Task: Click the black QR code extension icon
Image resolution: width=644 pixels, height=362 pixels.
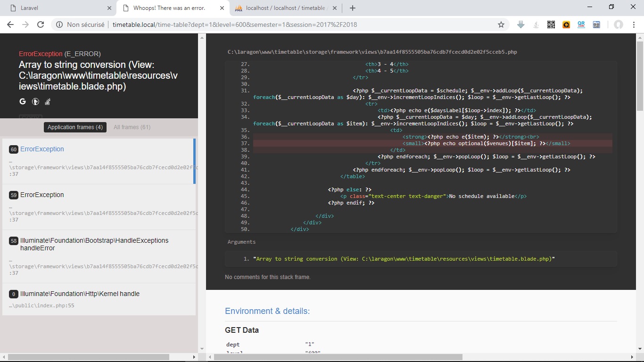Action: click(551, 24)
